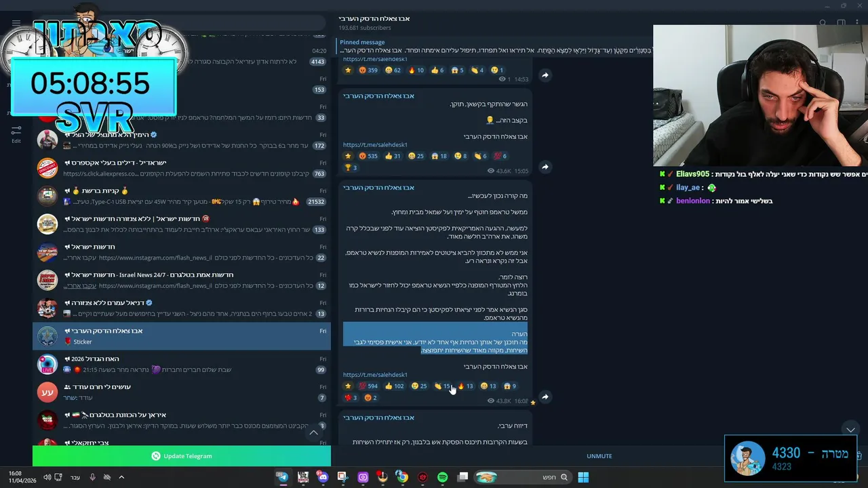Image resolution: width=868 pixels, height=488 pixels.
Task: Open the t.me/salehdesk1 link in the 15:05 message
Action: click(375, 144)
